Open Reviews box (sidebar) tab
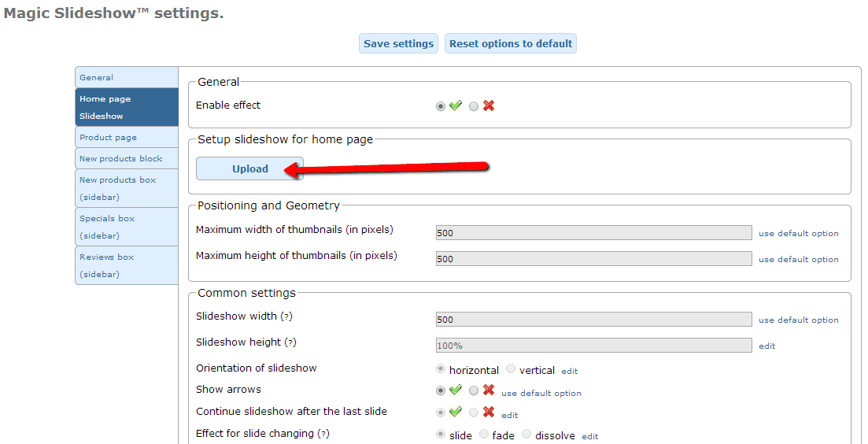868x444 pixels. pyautogui.click(x=127, y=265)
